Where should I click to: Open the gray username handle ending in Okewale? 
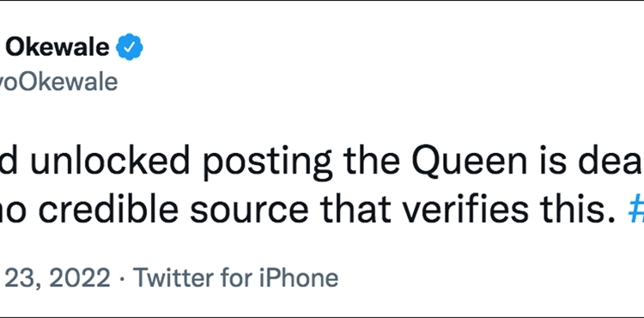point(58,82)
